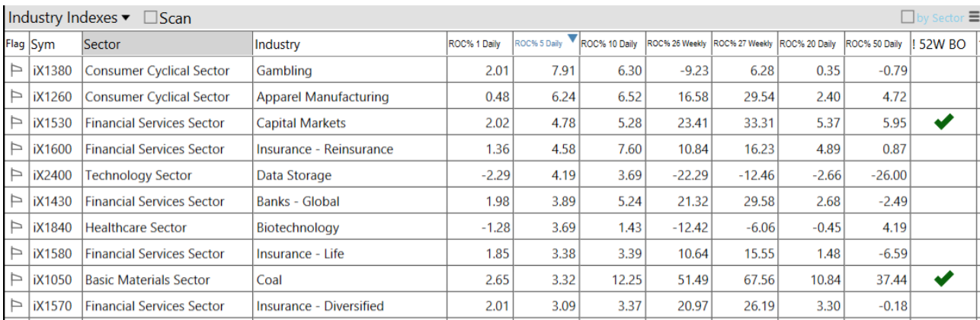Click the ROC% 5 Daily sort arrow
Image resolution: width=980 pixels, height=320 pixels.
pos(572,38)
